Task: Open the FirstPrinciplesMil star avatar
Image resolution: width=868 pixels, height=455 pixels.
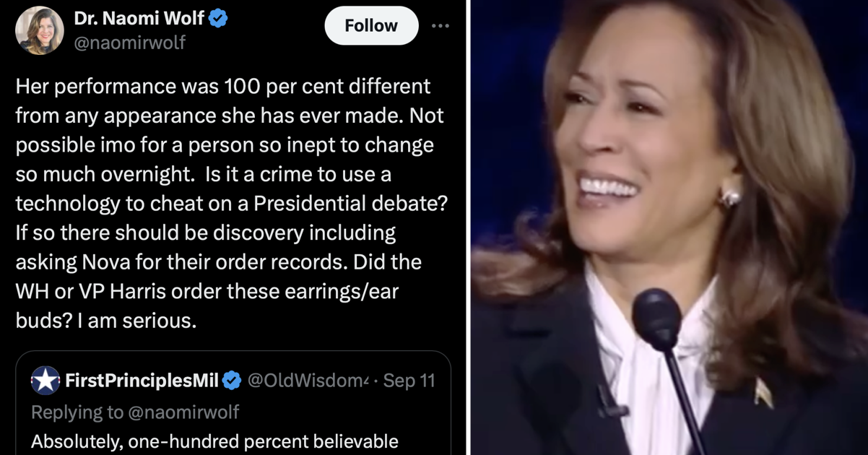Action: (45, 380)
